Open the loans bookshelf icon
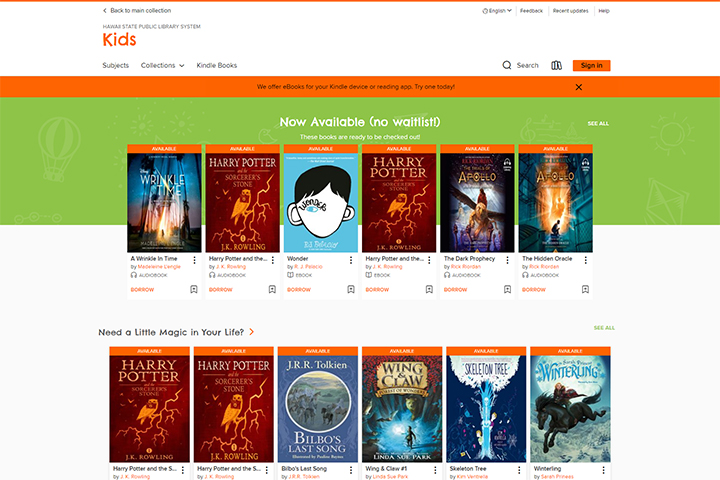 [556, 65]
